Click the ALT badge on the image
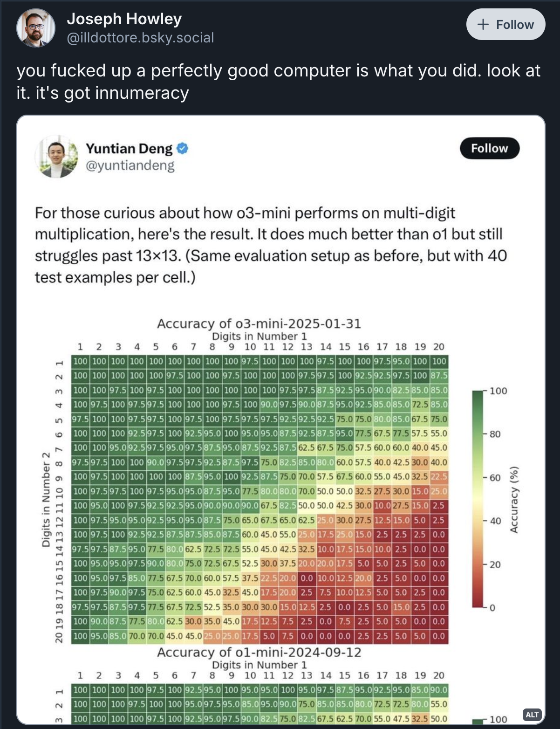 click(532, 715)
